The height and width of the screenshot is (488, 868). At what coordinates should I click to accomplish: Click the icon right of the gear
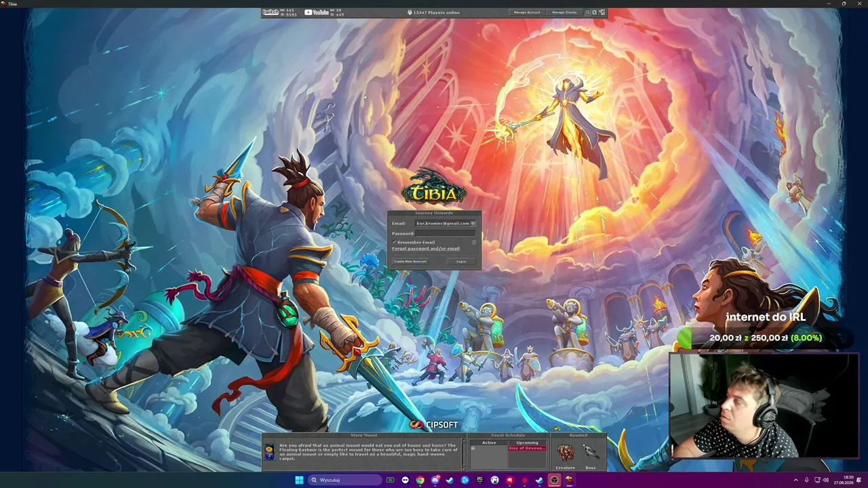601,12
